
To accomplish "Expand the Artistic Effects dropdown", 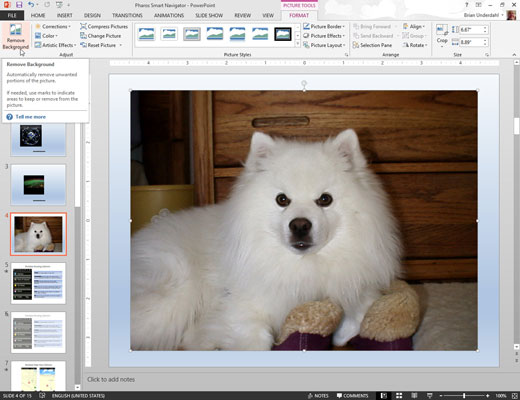I will pyautogui.click(x=55, y=45).
